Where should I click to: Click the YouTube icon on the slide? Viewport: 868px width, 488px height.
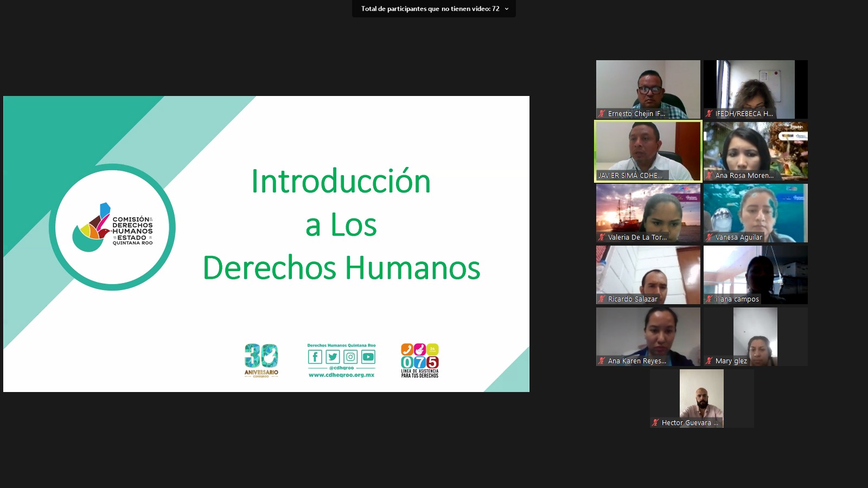coord(368,357)
